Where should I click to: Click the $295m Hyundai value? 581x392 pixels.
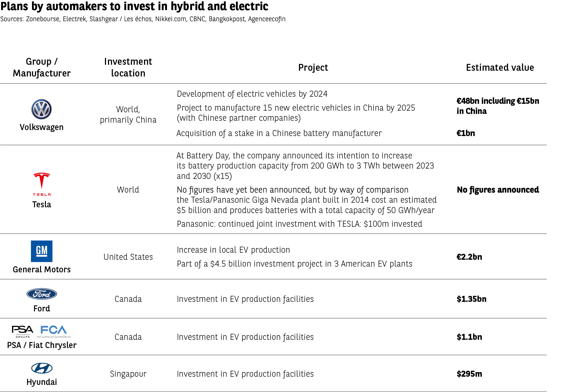[x=469, y=374]
